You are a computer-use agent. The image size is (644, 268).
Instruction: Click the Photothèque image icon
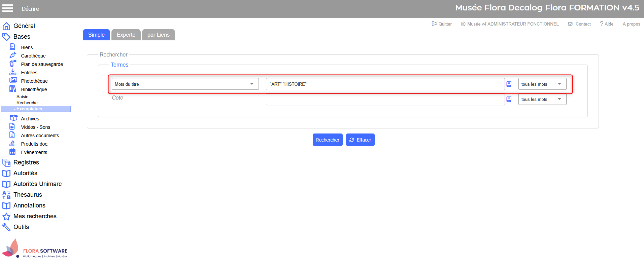tap(13, 80)
